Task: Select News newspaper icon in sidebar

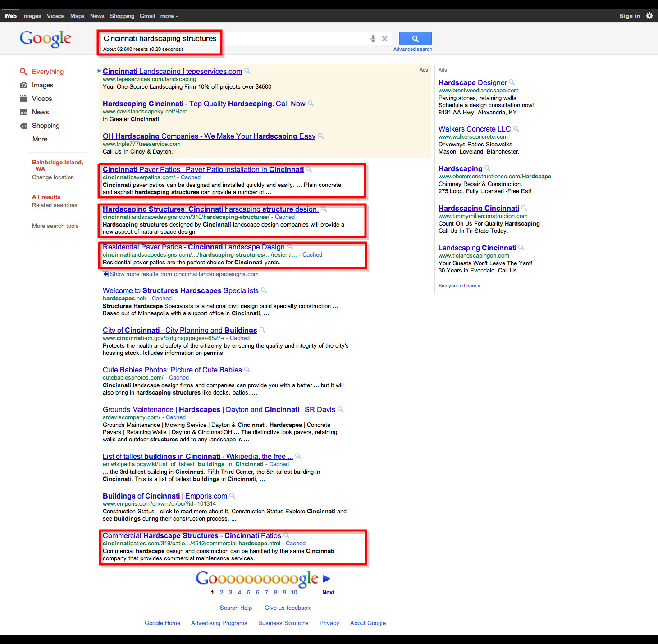Action: coord(23,112)
